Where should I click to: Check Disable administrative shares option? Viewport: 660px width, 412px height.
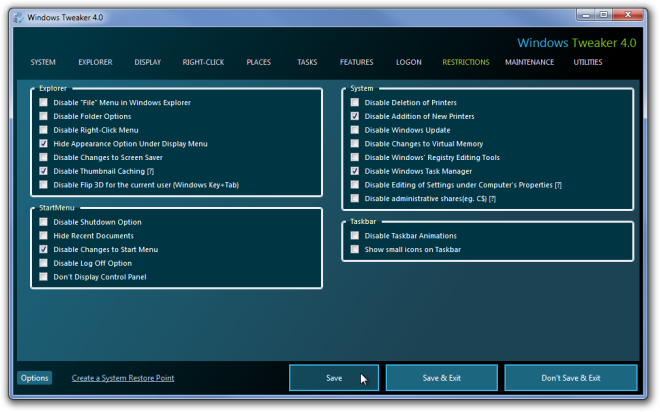(x=355, y=198)
